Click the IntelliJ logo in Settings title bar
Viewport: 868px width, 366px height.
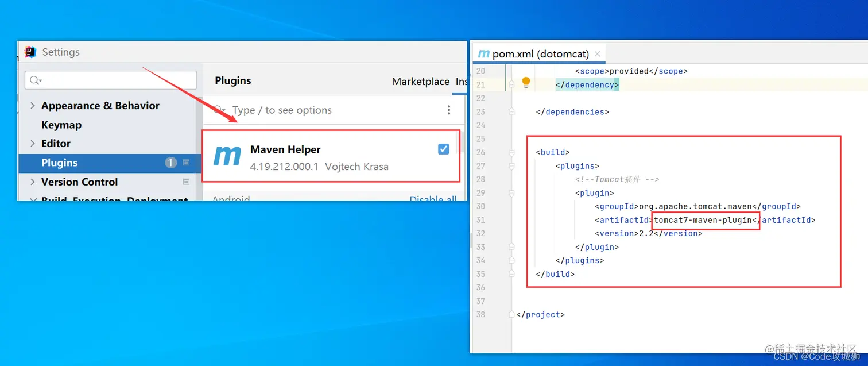[30, 52]
